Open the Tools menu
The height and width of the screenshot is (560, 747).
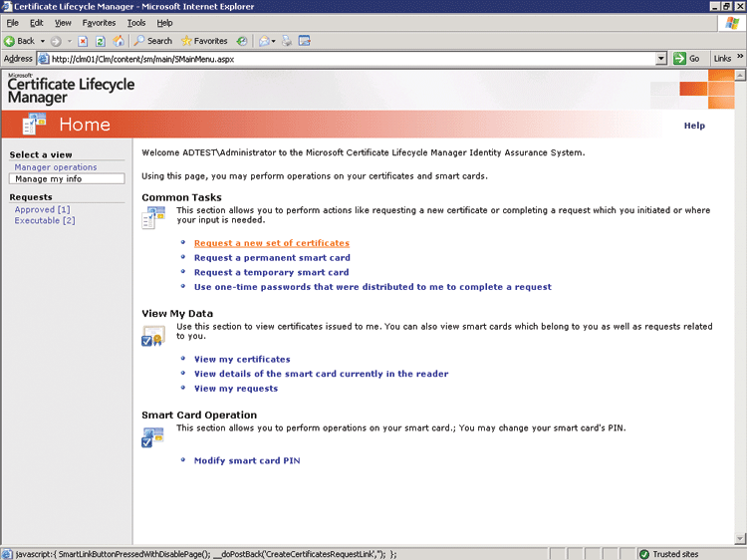pyautogui.click(x=136, y=23)
